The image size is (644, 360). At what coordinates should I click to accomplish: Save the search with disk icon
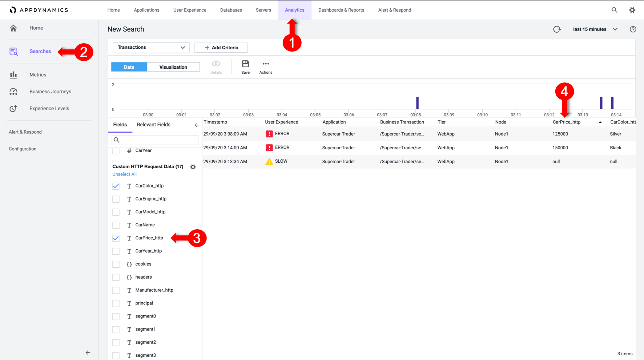coord(246,64)
